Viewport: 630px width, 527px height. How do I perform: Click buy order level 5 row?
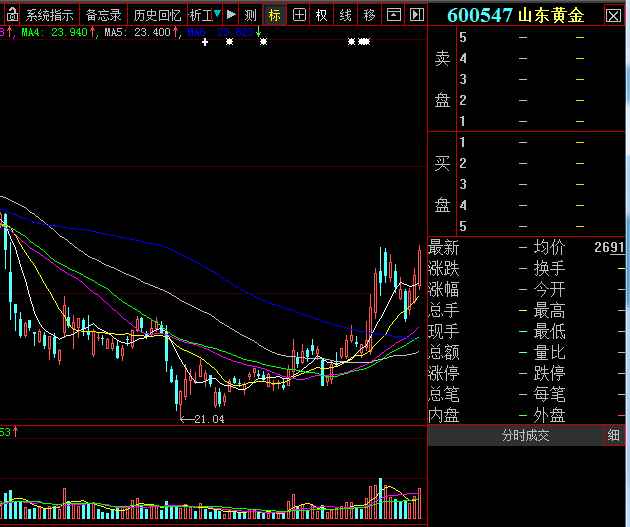tap(541, 227)
